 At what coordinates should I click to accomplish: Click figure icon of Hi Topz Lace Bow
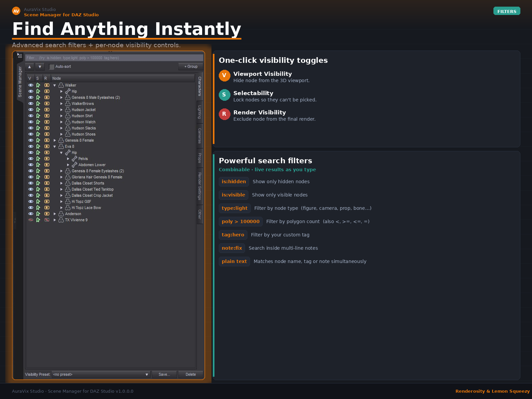(68, 207)
